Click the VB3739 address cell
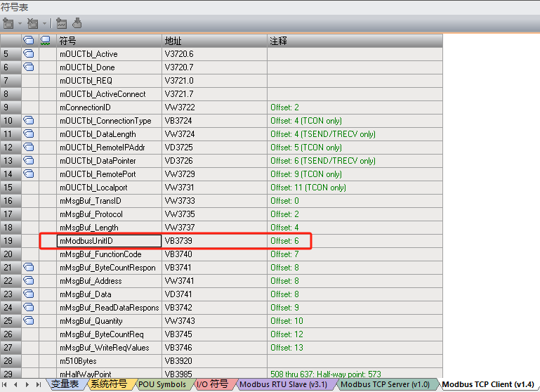The width and height of the screenshot is (540, 392). click(215, 240)
